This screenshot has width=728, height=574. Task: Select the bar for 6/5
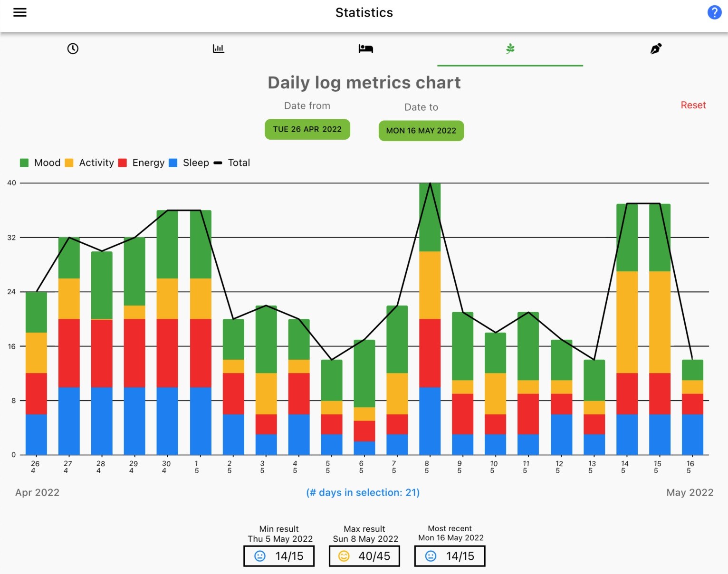(x=364, y=397)
